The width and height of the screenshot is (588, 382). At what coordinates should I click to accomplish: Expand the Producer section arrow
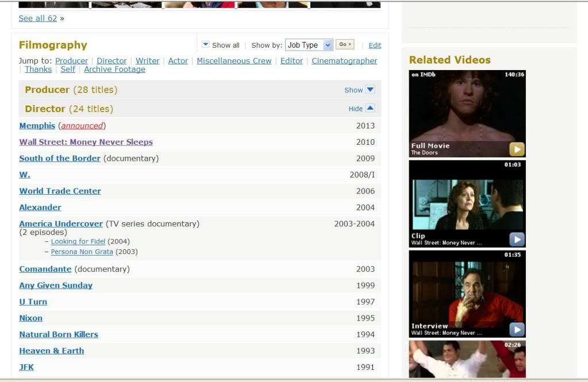point(370,90)
